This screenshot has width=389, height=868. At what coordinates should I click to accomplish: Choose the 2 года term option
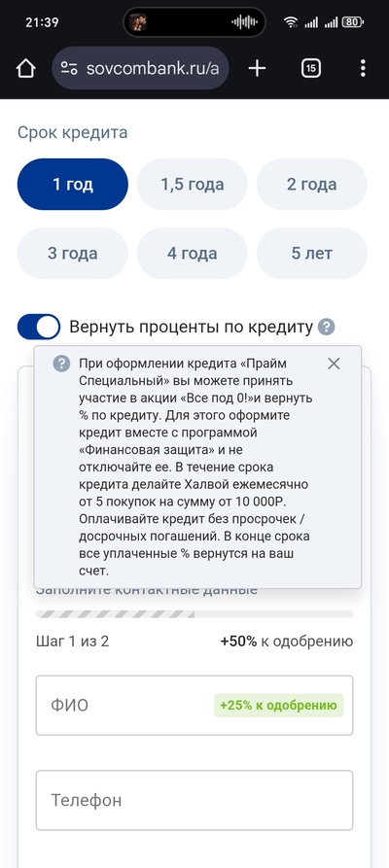311,185
